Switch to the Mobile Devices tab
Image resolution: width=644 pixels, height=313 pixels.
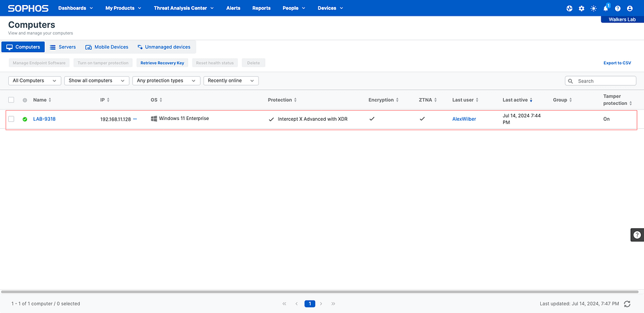[x=107, y=47]
